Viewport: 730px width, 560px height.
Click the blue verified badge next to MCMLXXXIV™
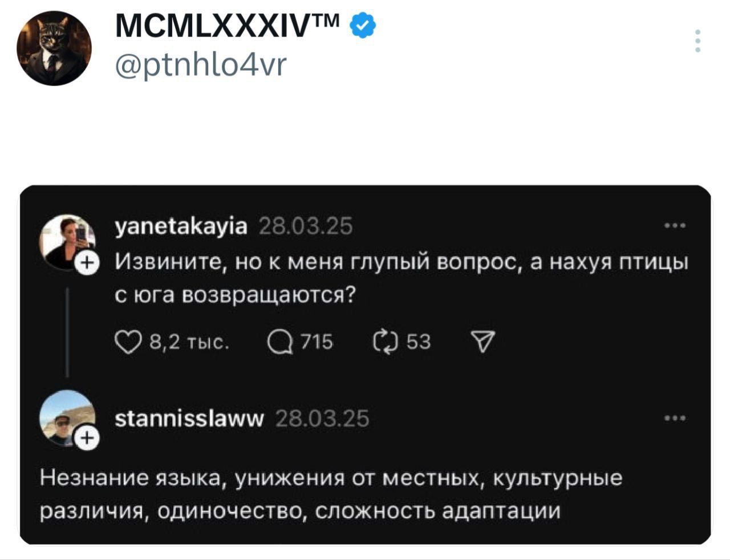tap(362, 25)
